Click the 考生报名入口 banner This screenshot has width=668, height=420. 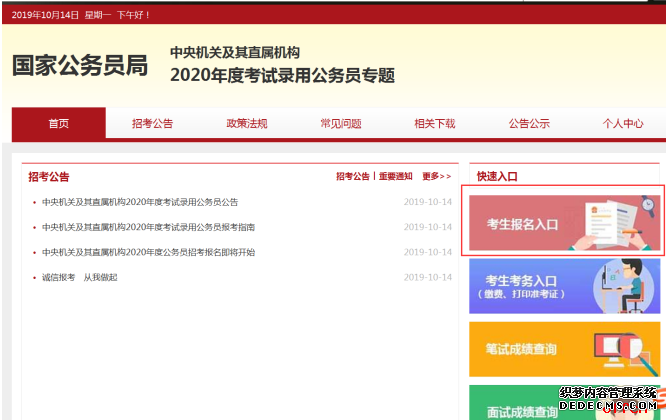click(x=564, y=223)
